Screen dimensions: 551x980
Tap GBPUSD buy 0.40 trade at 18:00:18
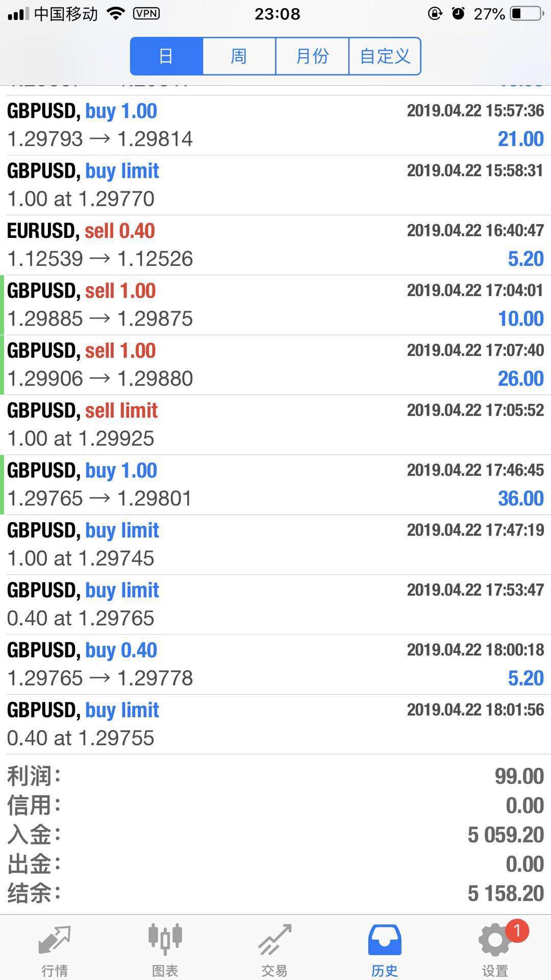(275, 664)
